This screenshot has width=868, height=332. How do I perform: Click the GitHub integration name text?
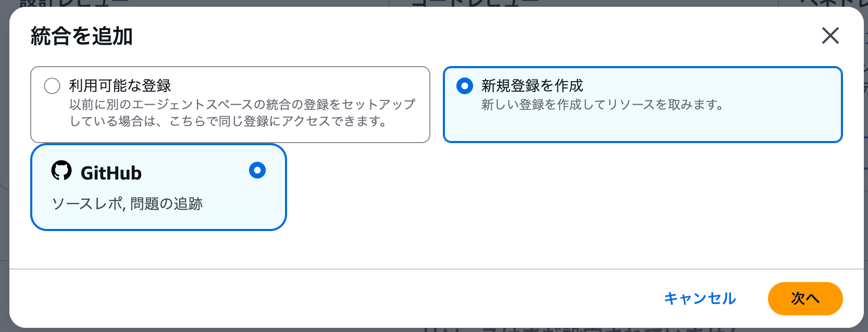(111, 173)
